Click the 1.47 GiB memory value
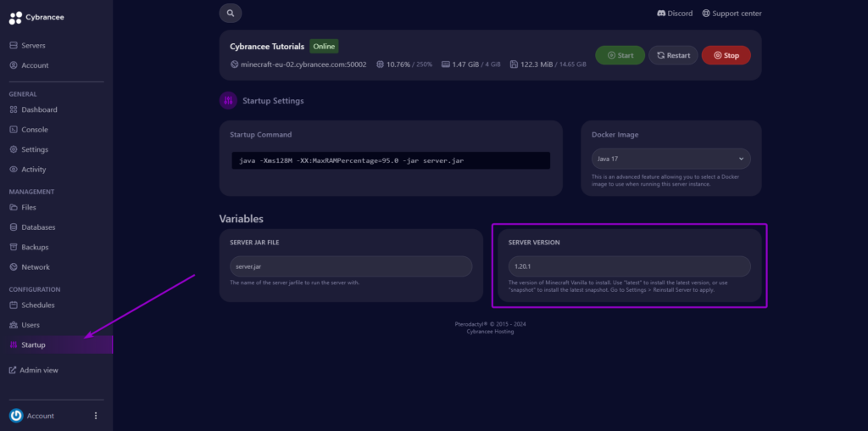Screen dimensions: 868x431 point(466,64)
